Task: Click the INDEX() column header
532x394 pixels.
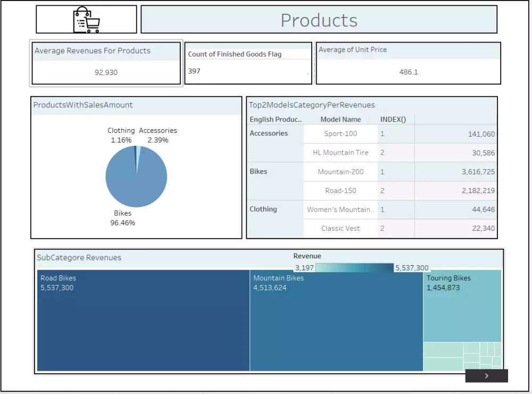Action: tap(394, 119)
